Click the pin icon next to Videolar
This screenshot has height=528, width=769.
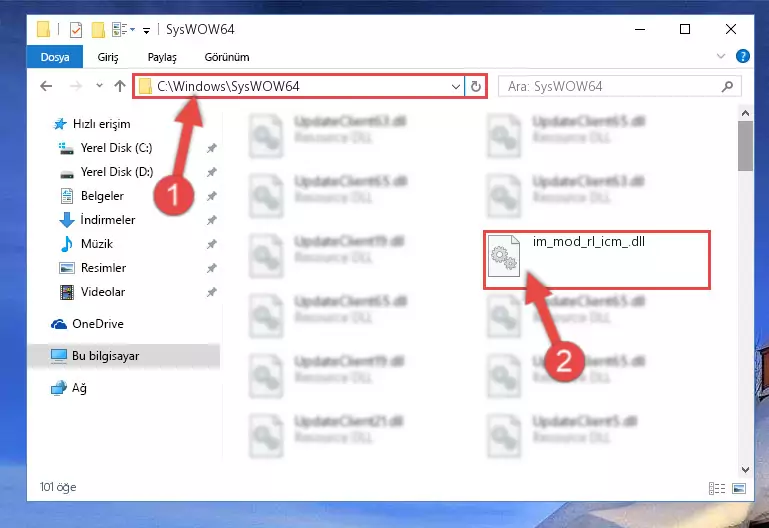(211, 292)
